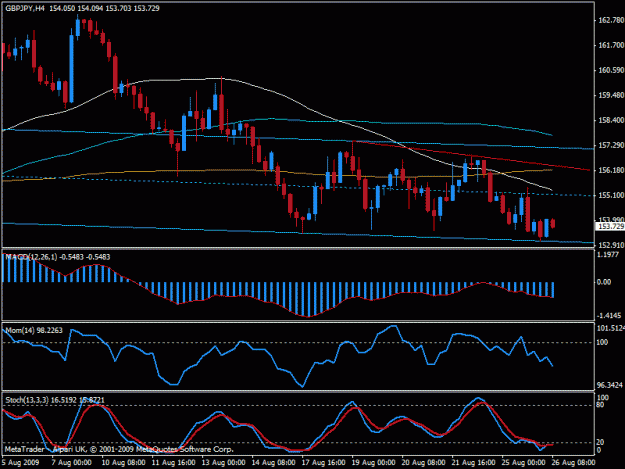Image resolution: width=625 pixels, height=469 pixels.
Task: Click the 25 Aug 00:00 time label
Action: pos(523,463)
